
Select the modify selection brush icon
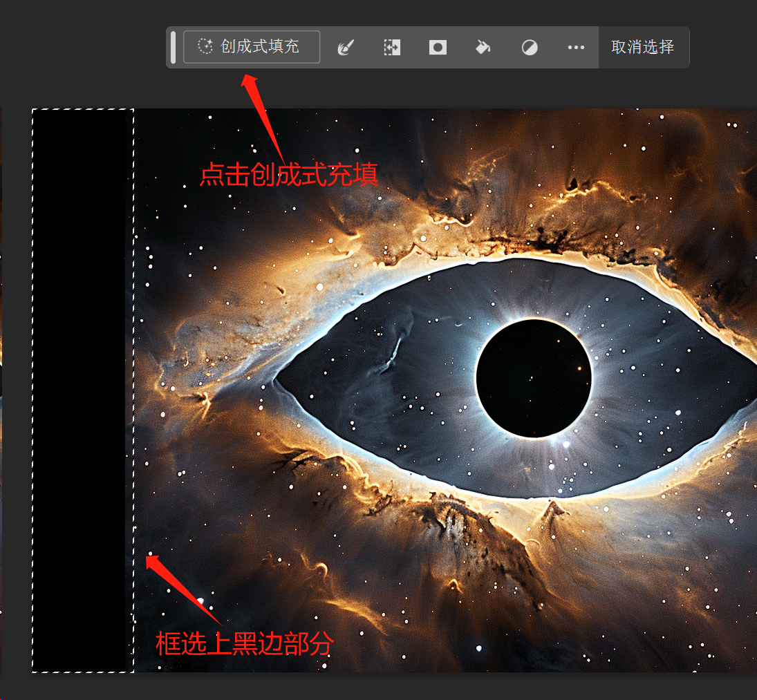pos(346,47)
